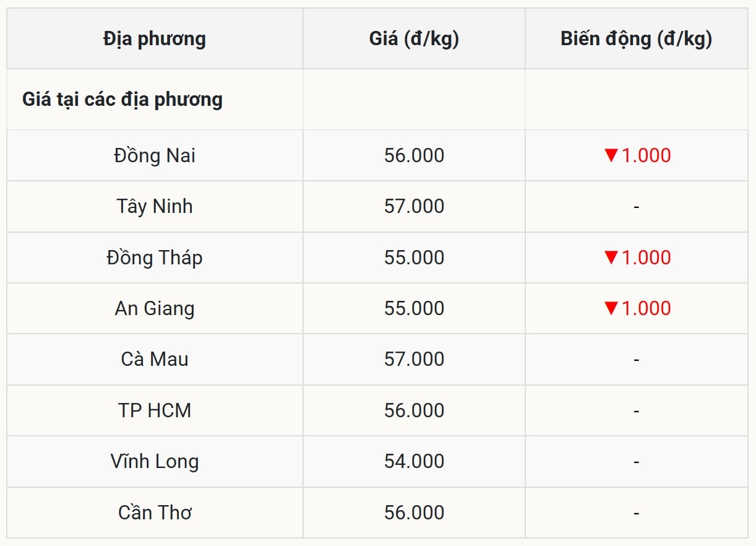Click the 54.000 price for Vĩnh Long
This screenshot has height=546, width=756.
tap(414, 461)
